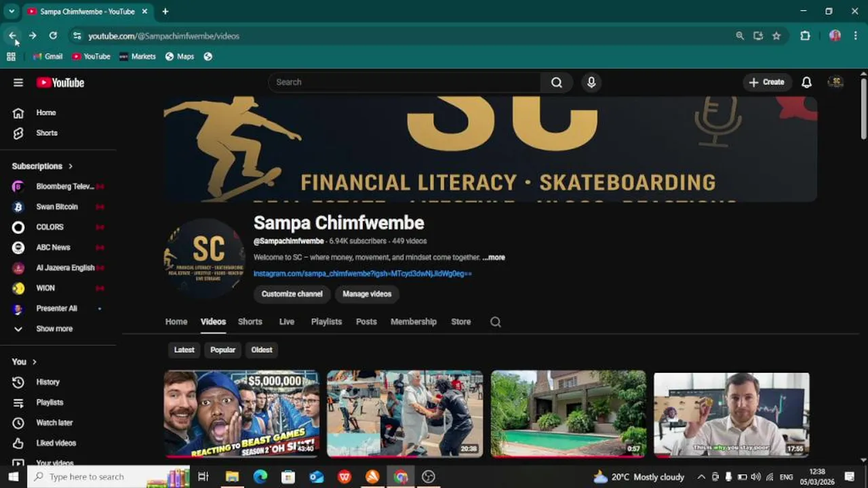Open File Explorer in the taskbar
Screen dimensions: 868x488
coord(232,476)
